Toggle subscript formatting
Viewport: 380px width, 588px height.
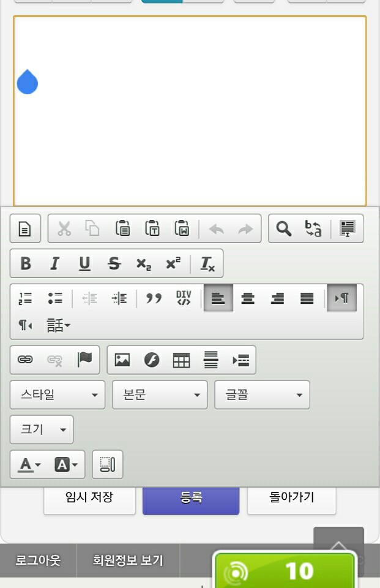coord(144,263)
